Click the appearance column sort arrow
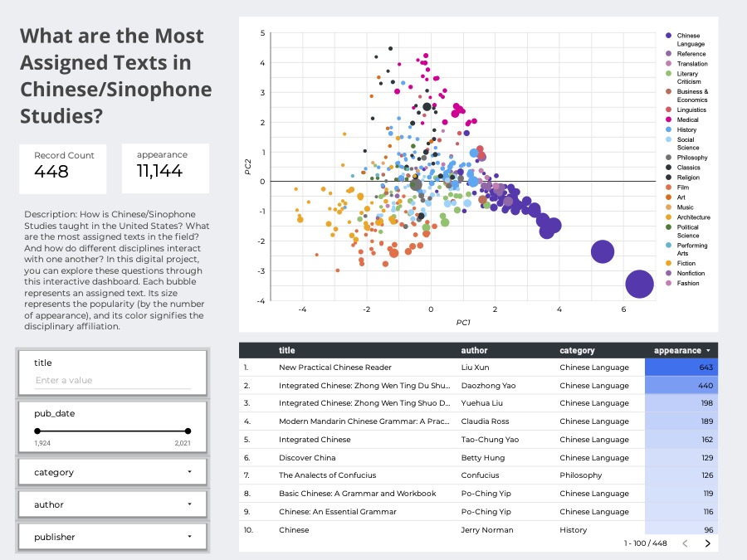This screenshot has height=560, width=747. click(708, 351)
